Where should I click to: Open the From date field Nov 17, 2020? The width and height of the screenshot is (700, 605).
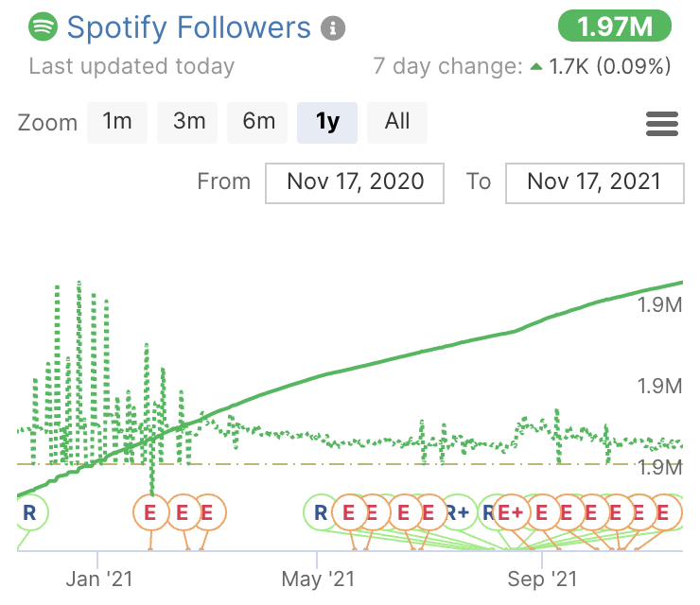coord(355,182)
